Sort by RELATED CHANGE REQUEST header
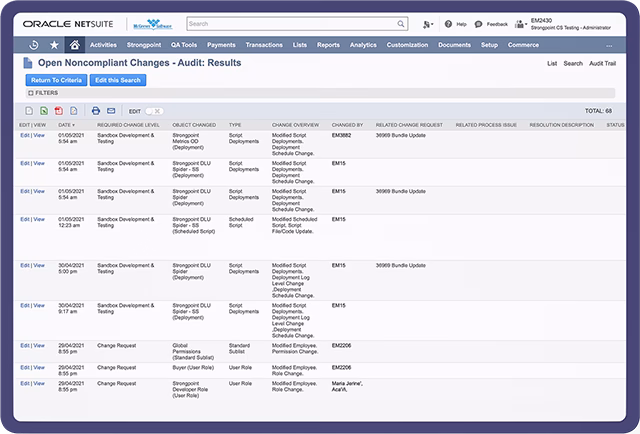640x434 pixels. click(x=409, y=125)
